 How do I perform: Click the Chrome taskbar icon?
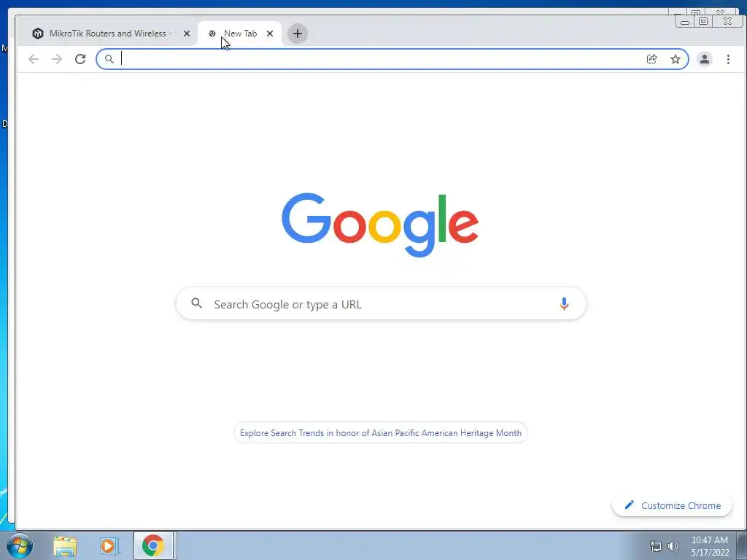153,545
